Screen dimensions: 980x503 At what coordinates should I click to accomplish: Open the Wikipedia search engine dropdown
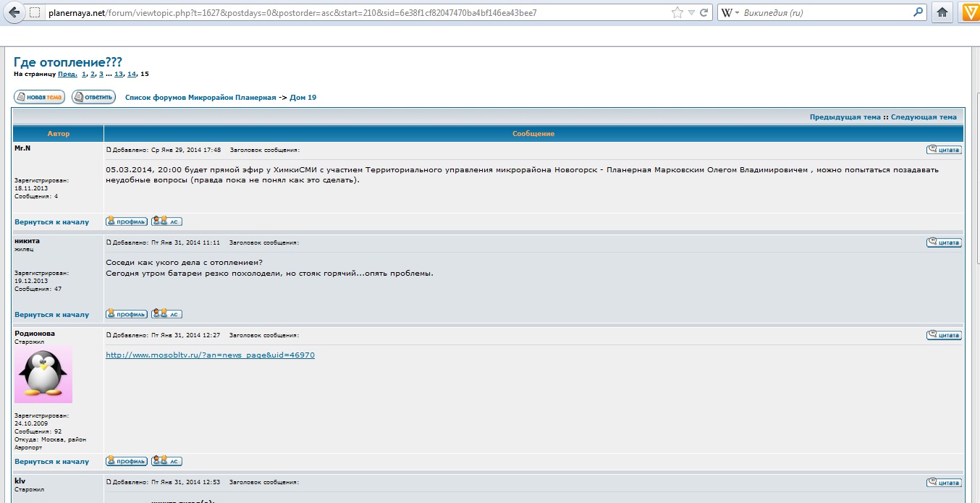tap(731, 12)
